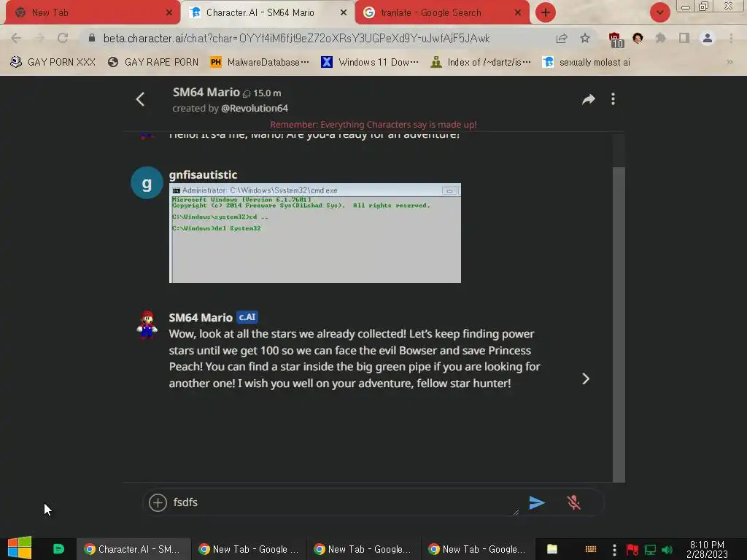Open the Extensions puzzle piece menu

661,38
